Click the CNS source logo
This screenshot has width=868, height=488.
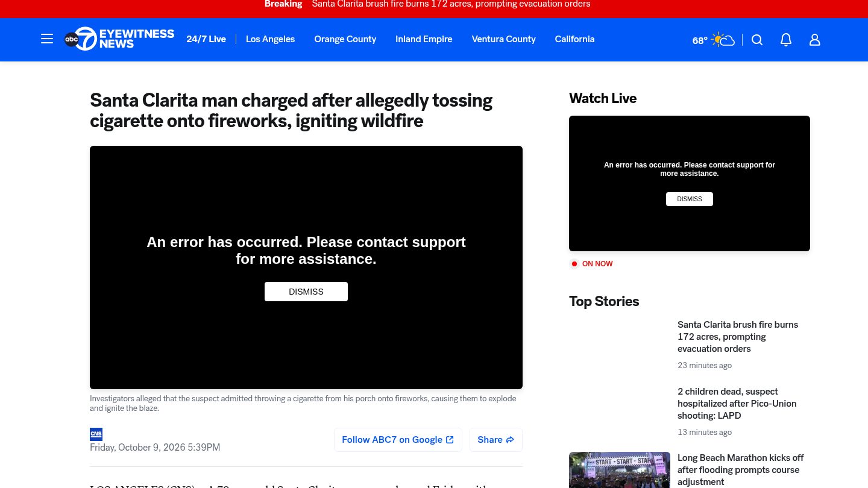point(96,434)
